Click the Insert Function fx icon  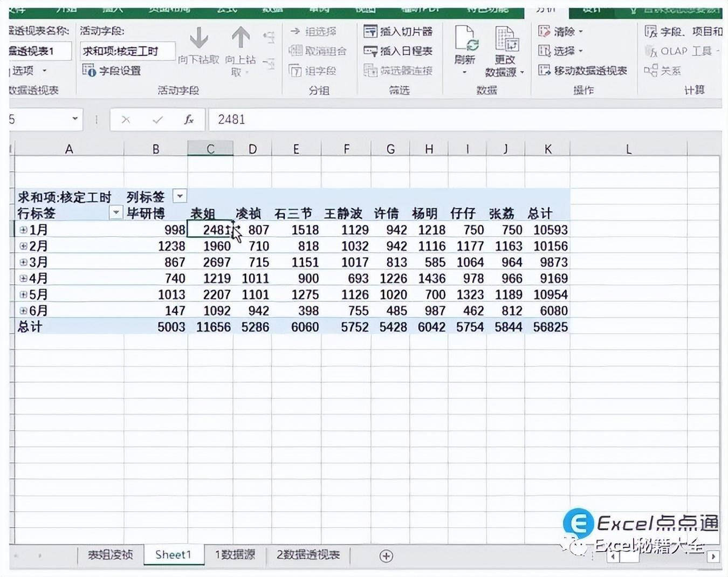[189, 119]
